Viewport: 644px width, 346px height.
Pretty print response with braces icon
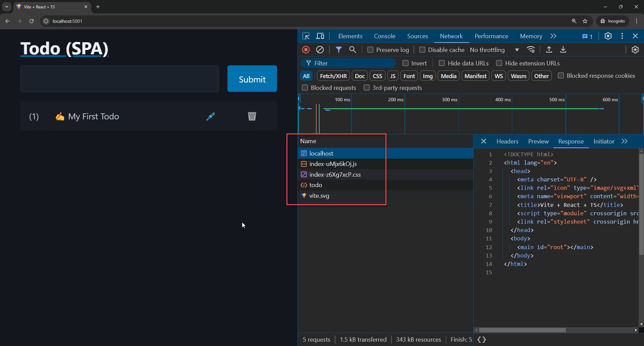(482, 340)
